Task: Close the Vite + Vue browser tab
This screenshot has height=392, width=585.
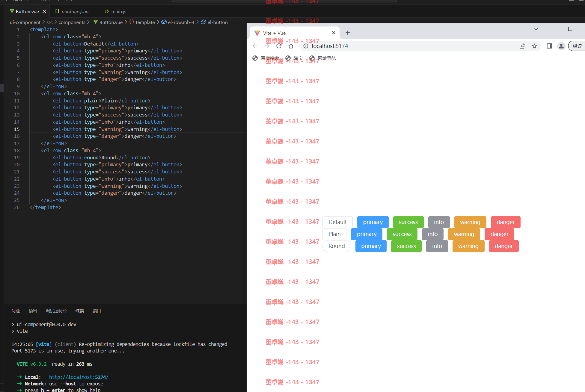Action: coord(334,33)
